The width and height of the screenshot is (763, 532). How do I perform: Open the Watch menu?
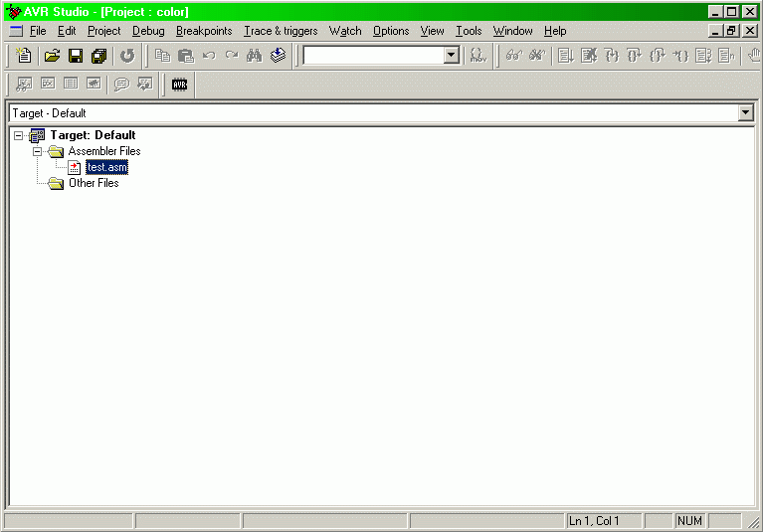345,31
